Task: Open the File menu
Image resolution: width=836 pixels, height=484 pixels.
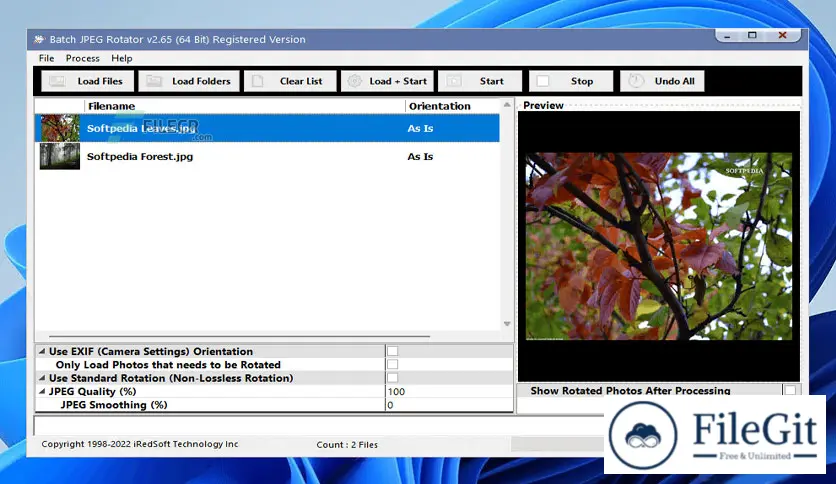Action: click(46, 58)
